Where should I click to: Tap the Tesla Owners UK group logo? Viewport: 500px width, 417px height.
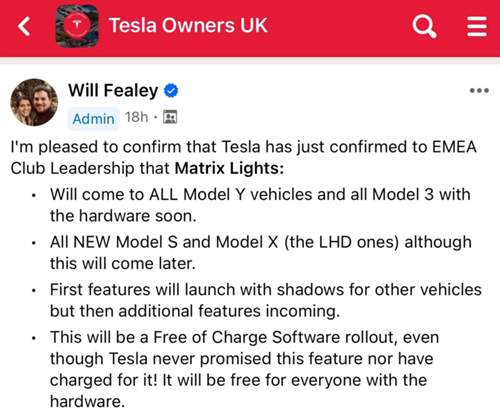click(x=77, y=26)
